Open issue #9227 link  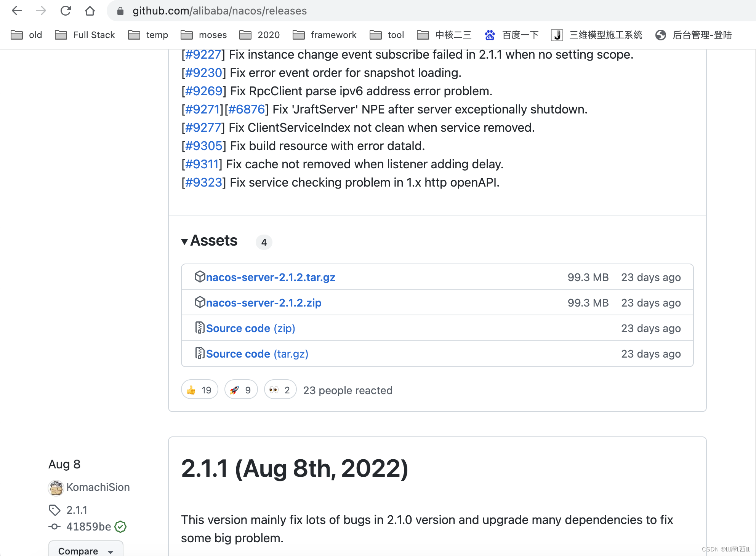(x=203, y=54)
